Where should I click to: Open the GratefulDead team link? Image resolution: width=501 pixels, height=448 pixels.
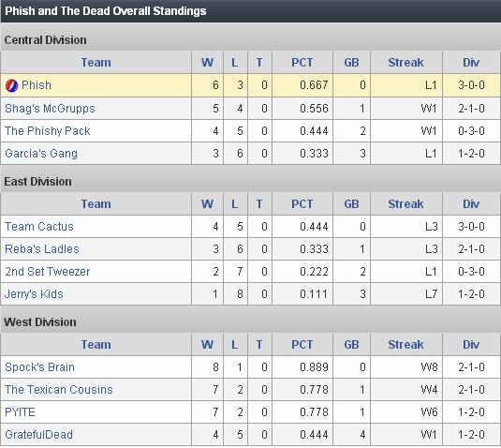tap(38, 435)
